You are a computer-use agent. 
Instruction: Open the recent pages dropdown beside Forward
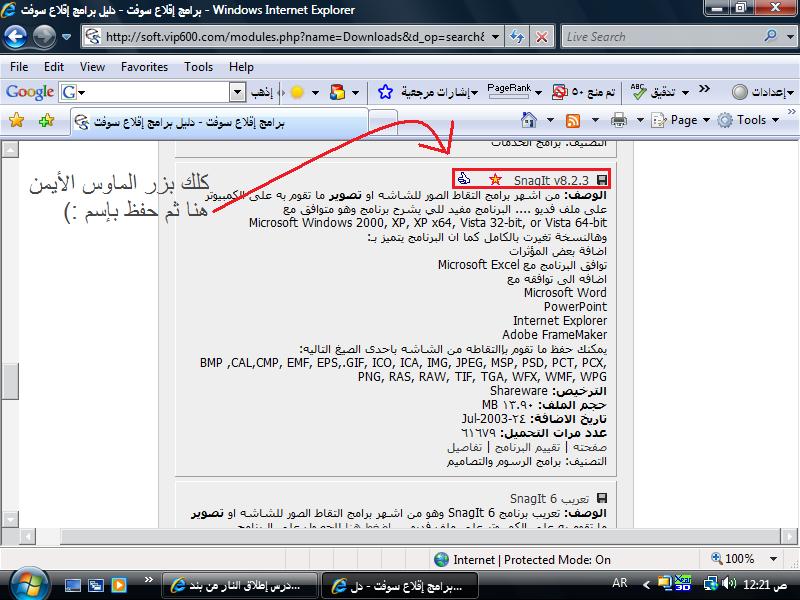click(x=66, y=37)
